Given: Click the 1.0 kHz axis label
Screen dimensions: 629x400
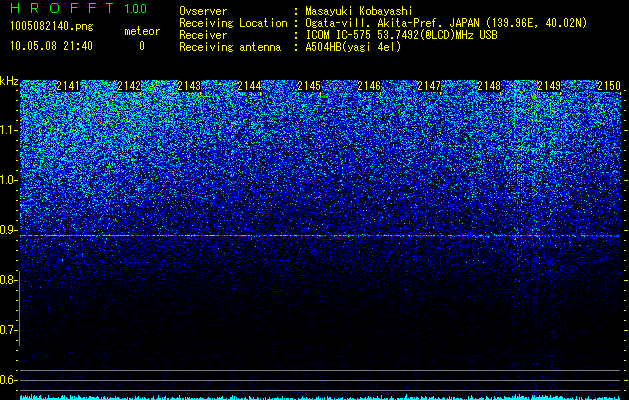Looking at the screenshot, I should click(x=8, y=180).
